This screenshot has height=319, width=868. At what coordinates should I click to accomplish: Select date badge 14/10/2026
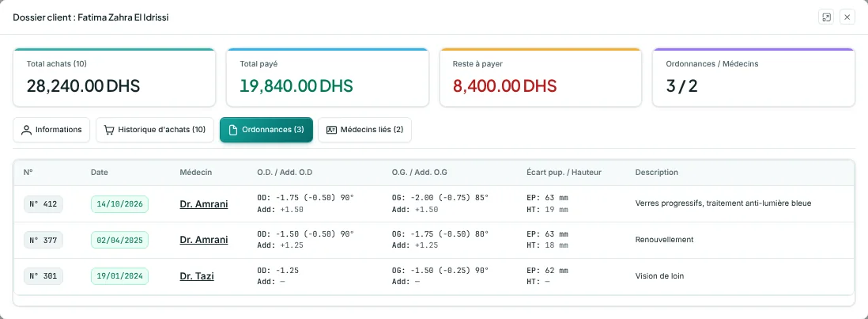coord(119,203)
